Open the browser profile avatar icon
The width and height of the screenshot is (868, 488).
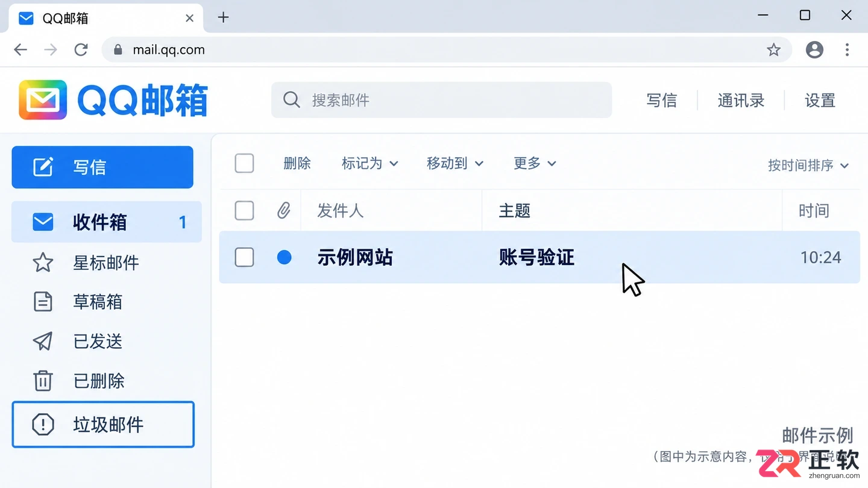point(814,50)
